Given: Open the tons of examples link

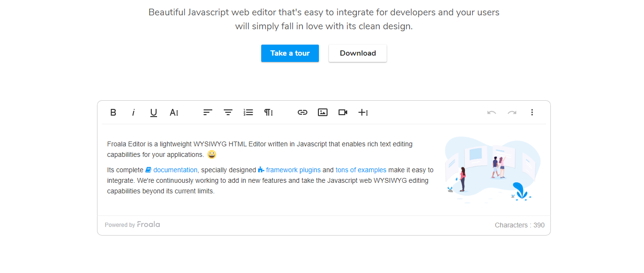Looking at the screenshot, I should pos(361,170).
